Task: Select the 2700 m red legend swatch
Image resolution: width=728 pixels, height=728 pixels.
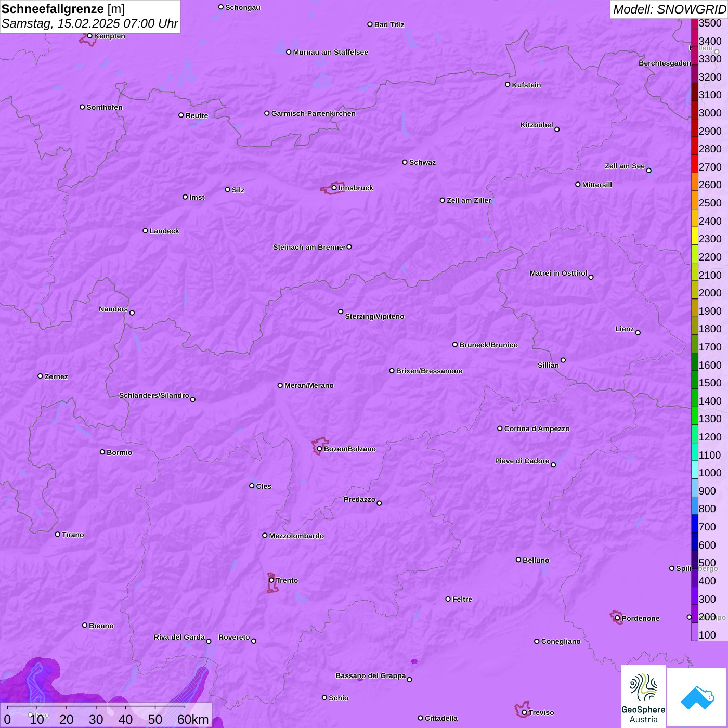Action: (x=695, y=164)
